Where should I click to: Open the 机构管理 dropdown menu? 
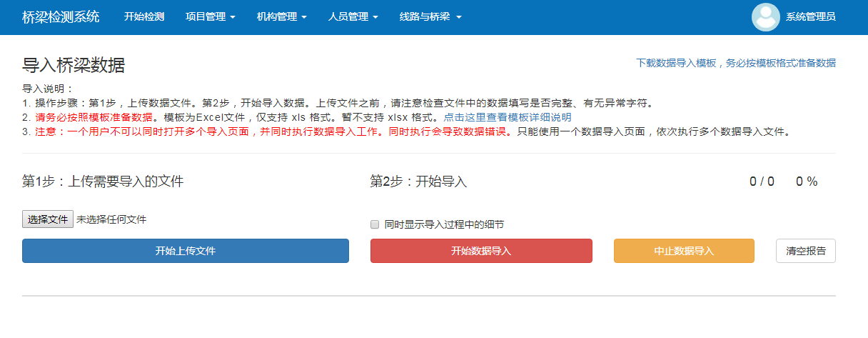[x=281, y=16]
